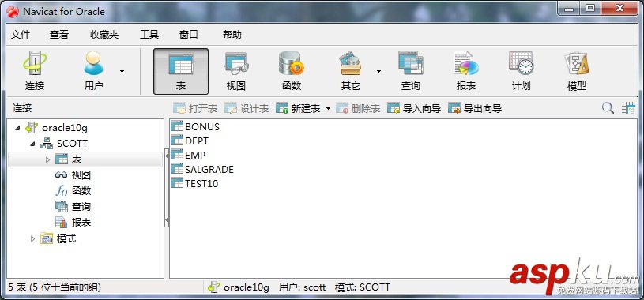
Task: Open the 收藏夹 menu
Action: [104, 35]
